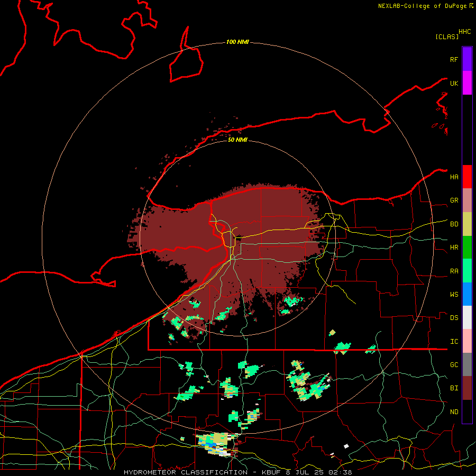Select the IC light pink legend swatch

pos(467,341)
